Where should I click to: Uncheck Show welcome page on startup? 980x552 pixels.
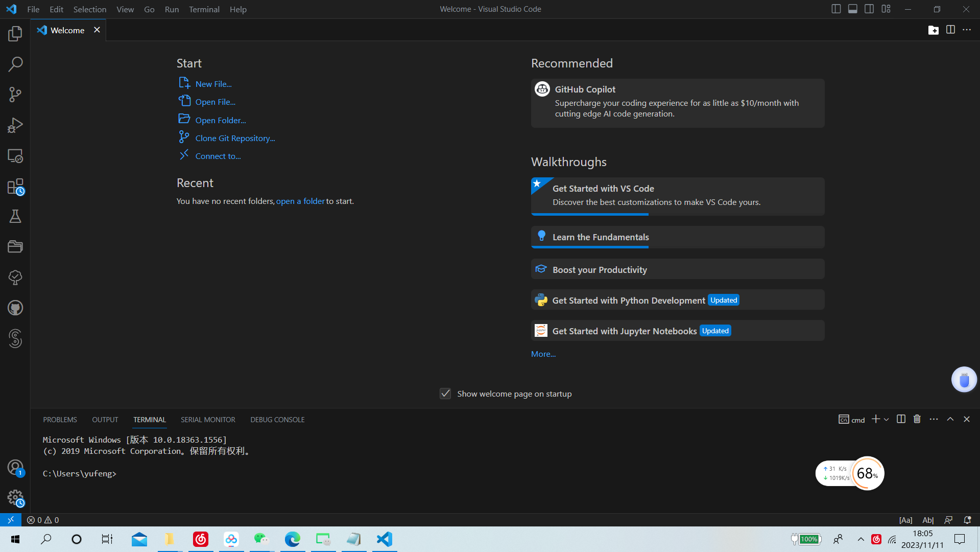[445, 394]
